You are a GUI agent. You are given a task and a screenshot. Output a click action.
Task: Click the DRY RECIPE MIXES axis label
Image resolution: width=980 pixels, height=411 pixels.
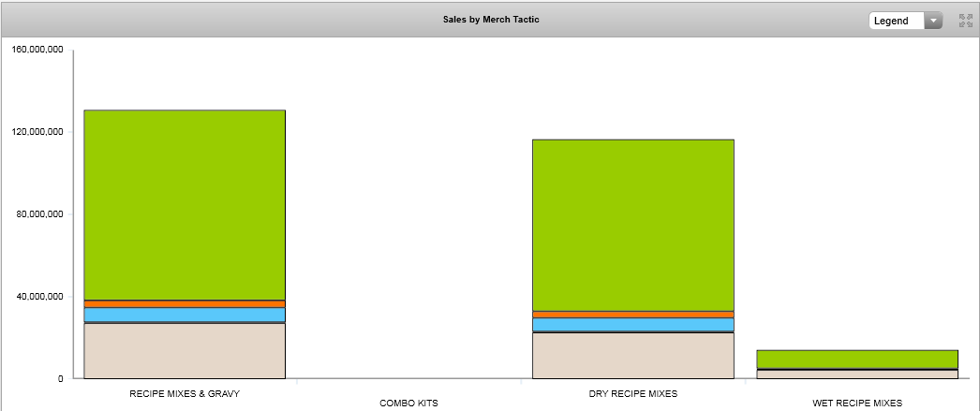[x=632, y=394]
